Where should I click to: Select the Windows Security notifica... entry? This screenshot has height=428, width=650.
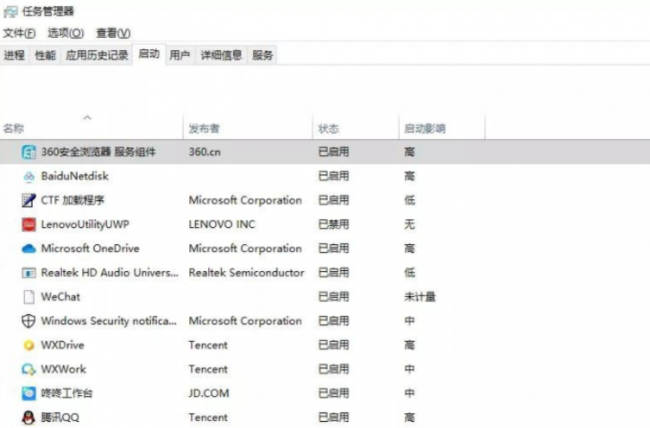click(x=109, y=321)
